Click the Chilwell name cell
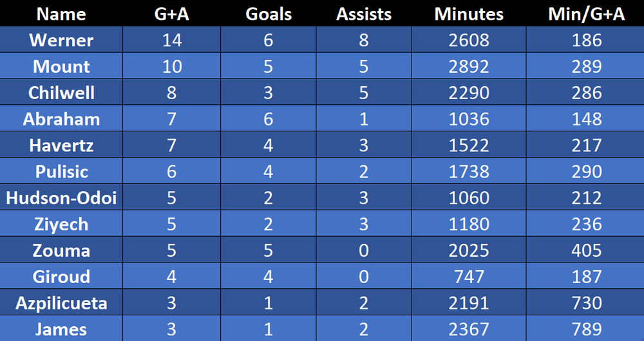Viewport: 644px width, 341px height. pyautogui.click(x=61, y=93)
